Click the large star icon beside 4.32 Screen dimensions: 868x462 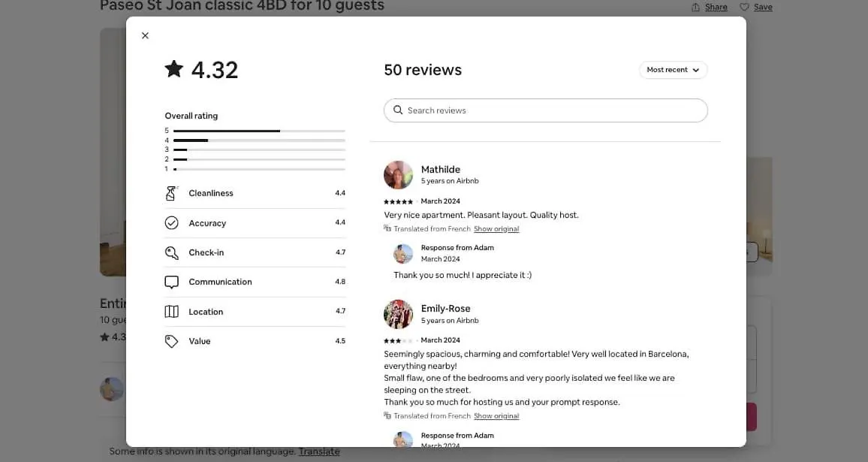[173, 69]
